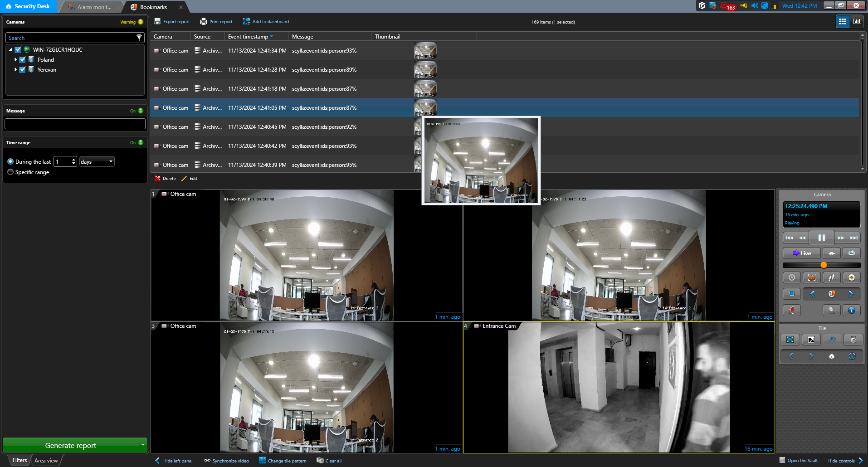Uncheck the Yerevan camera checkbox
868x467 pixels.
click(22, 69)
